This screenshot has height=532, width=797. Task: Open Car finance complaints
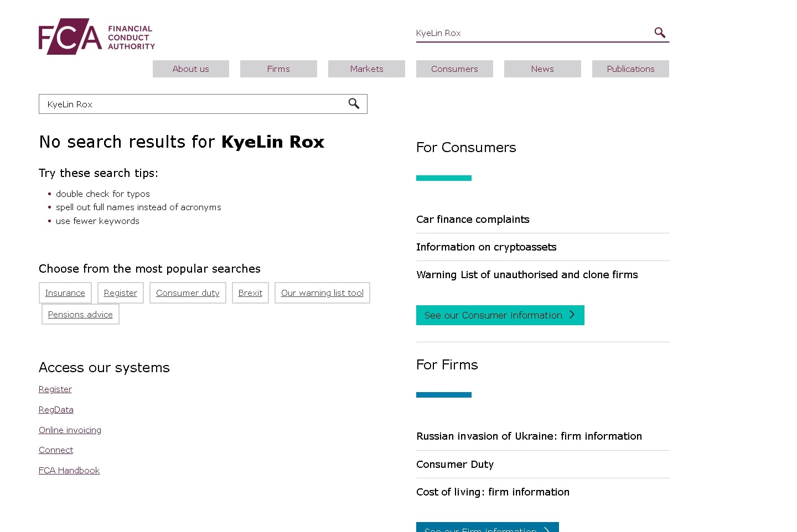pyautogui.click(x=473, y=220)
